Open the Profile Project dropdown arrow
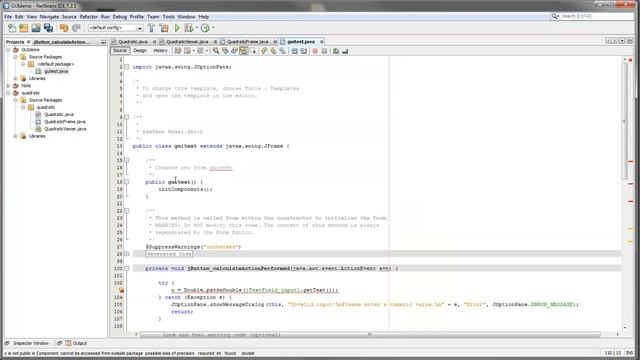The image size is (640, 360). click(213, 28)
